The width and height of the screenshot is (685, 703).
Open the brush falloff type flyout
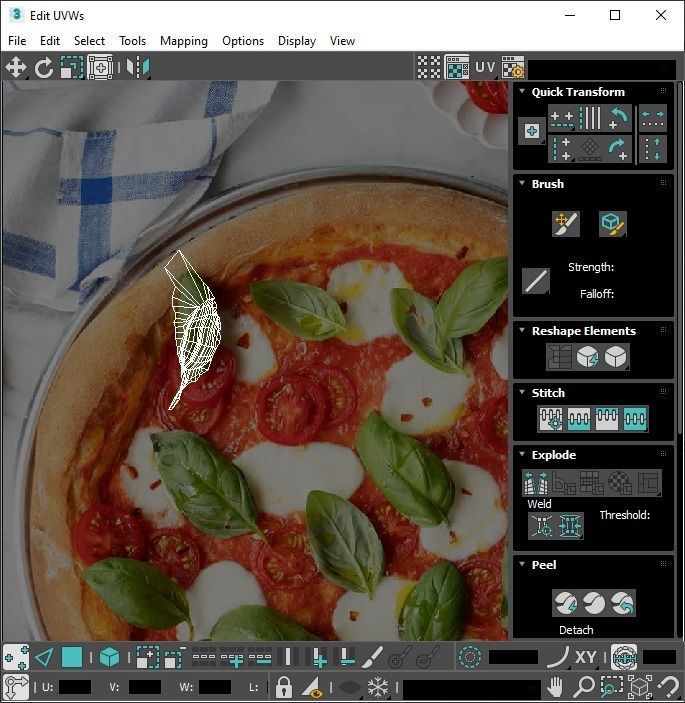coord(536,281)
